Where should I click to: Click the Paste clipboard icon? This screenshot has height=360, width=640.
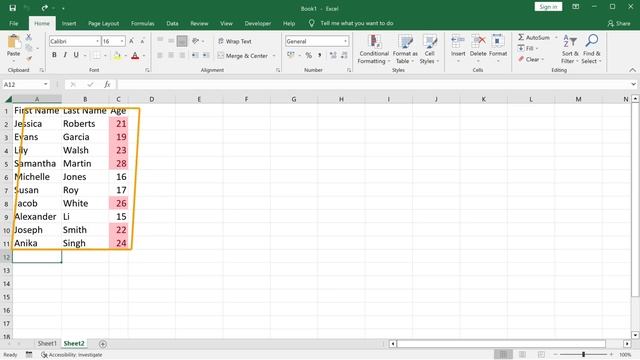point(13,42)
